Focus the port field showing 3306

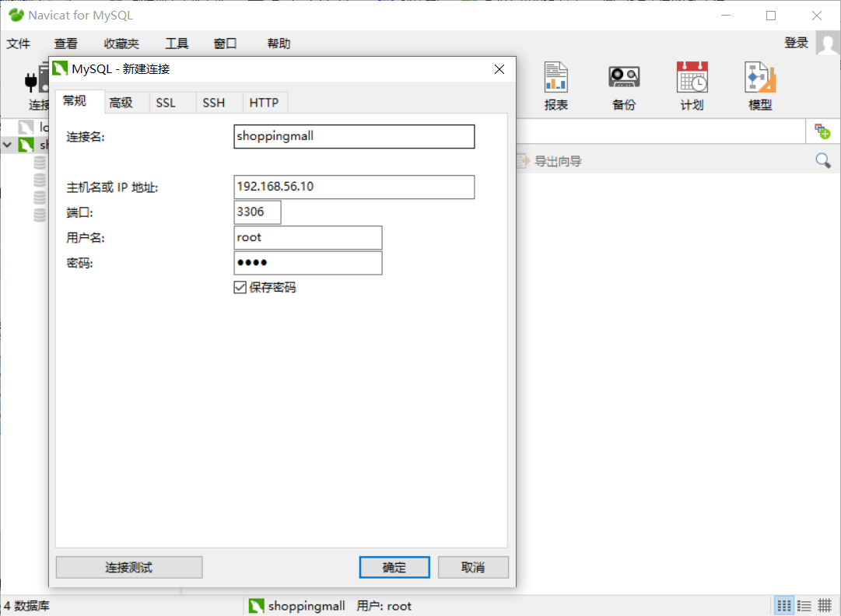click(258, 212)
